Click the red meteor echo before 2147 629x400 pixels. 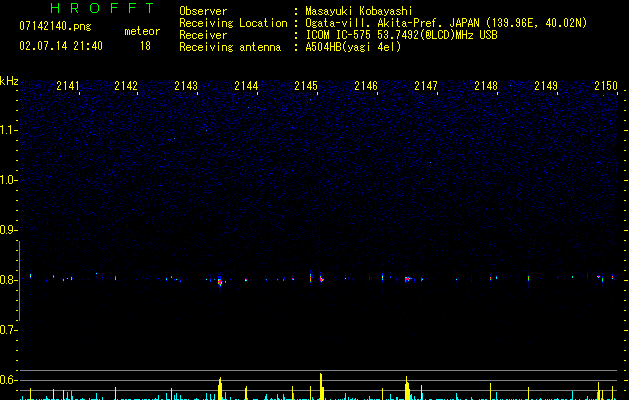(x=407, y=279)
